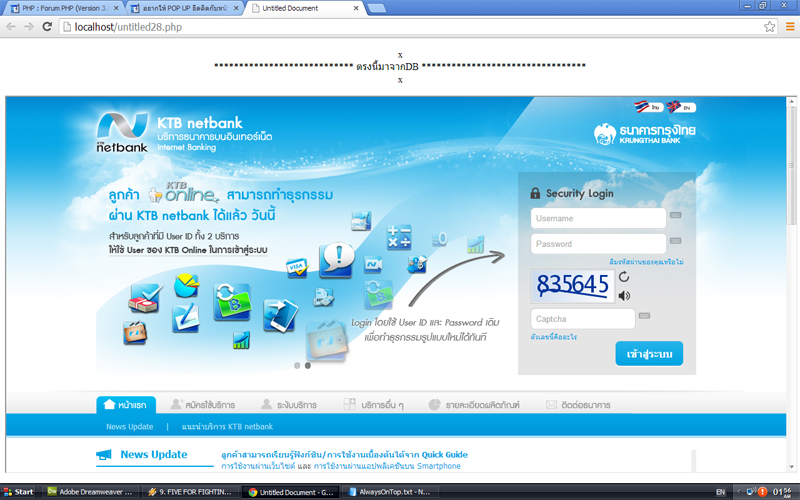The image size is (800, 500).
Task: Open the บริการอื่น ๆ tab
Action: (x=373, y=405)
